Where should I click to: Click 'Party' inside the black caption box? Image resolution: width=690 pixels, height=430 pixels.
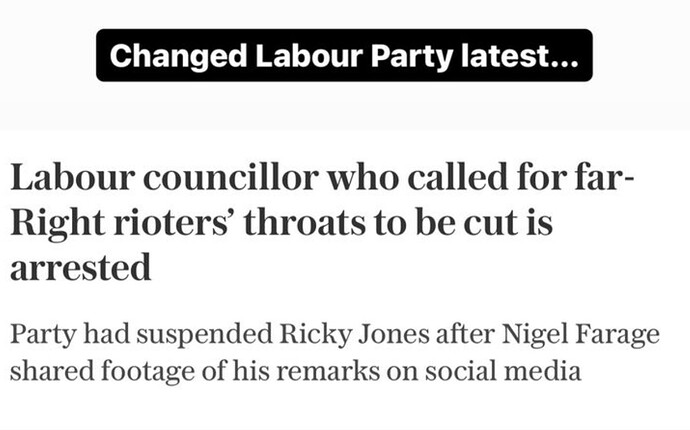pos(412,57)
